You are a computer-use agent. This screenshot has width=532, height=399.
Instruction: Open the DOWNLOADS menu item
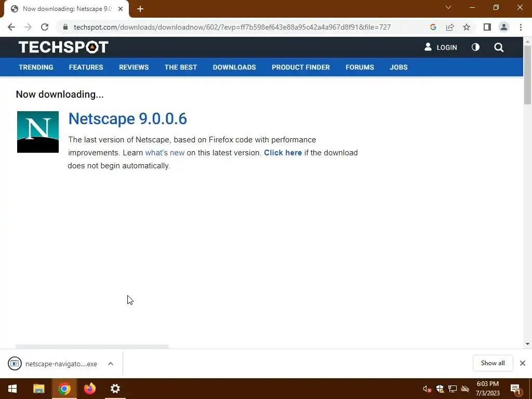tap(234, 67)
